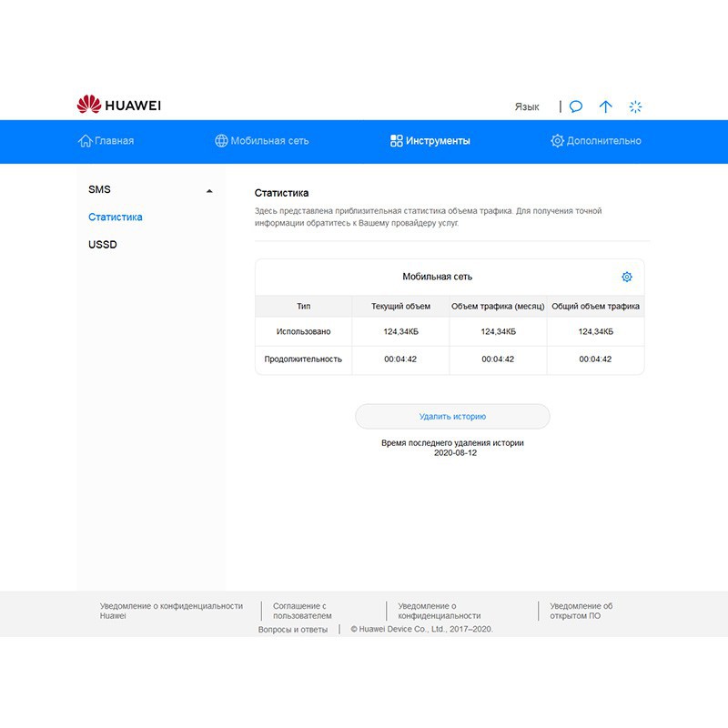Click the globe icon beside Мобильная сеть
The height and width of the screenshot is (728, 728).
[221, 141]
